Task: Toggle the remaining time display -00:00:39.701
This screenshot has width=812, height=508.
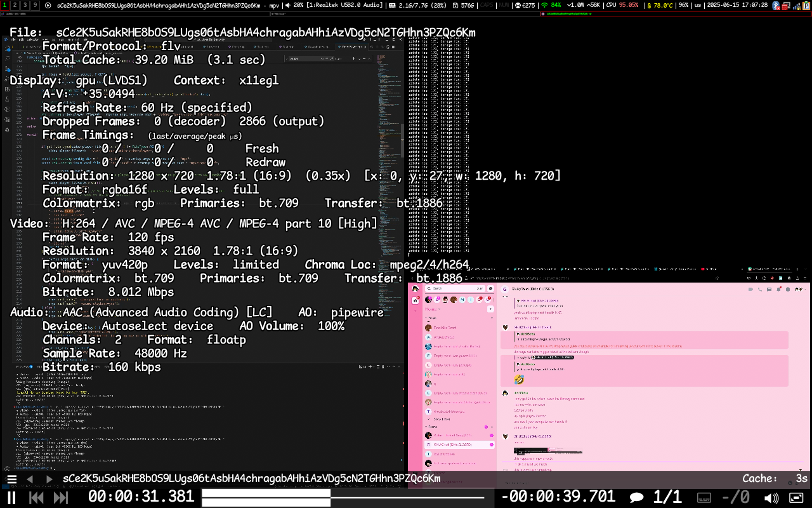Action: 558,497
